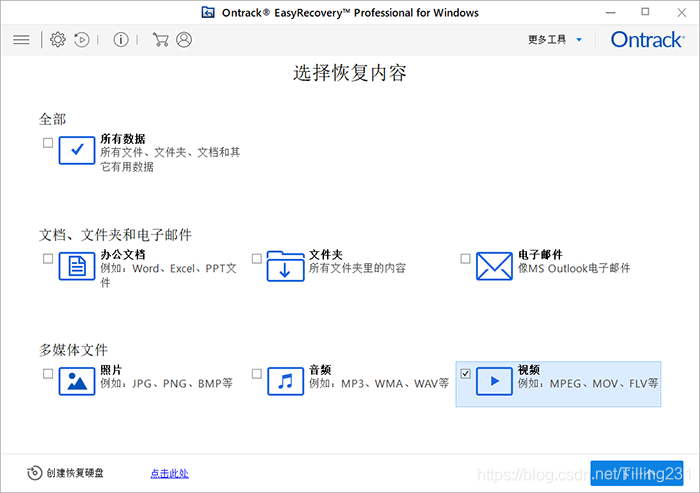Click description 例如: MP3、WMA、WAV等
Image resolution: width=700 pixels, height=493 pixels.
coord(379,384)
